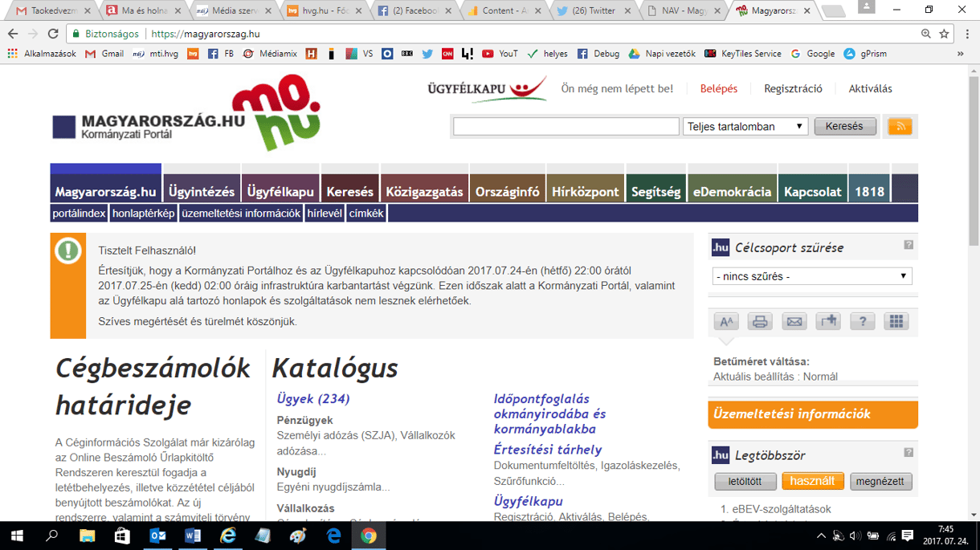This screenshot has width=980, height=550.
Task: Click the font size change icon
Action: pyautogui.click(x=726, y=321)
